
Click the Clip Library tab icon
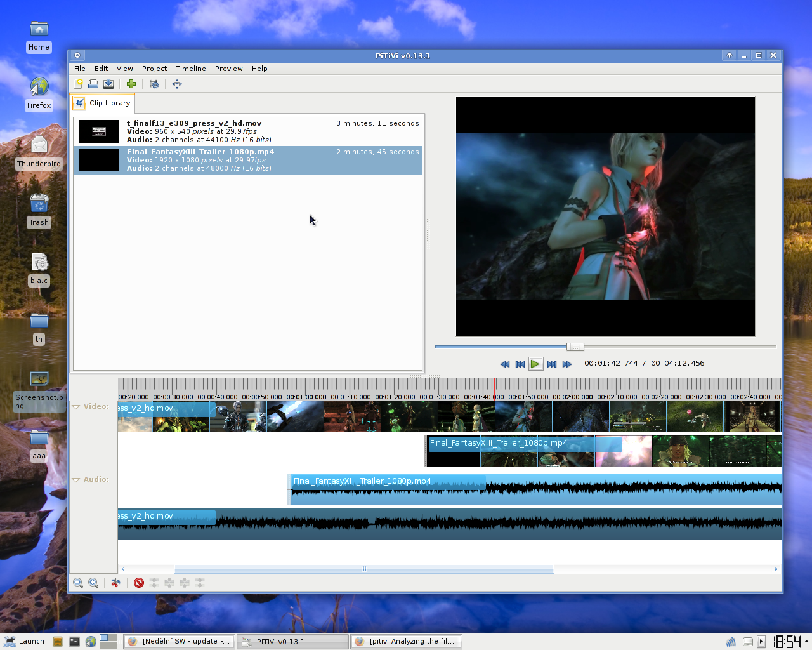79,103
